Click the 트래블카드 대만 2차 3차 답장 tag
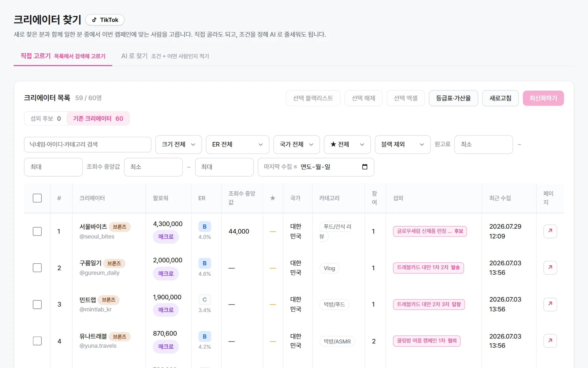 pyautogui.click(x=429, y=304)
